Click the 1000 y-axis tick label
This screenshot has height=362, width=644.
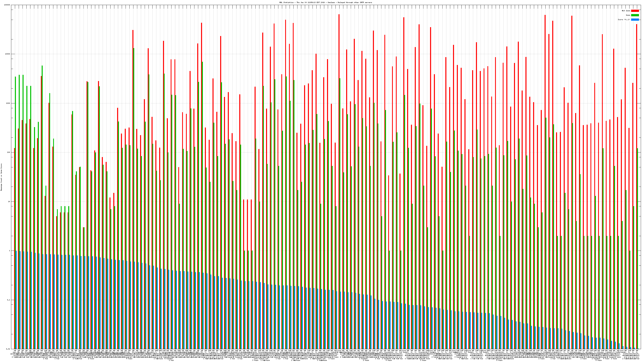click(x=8, y=103)
